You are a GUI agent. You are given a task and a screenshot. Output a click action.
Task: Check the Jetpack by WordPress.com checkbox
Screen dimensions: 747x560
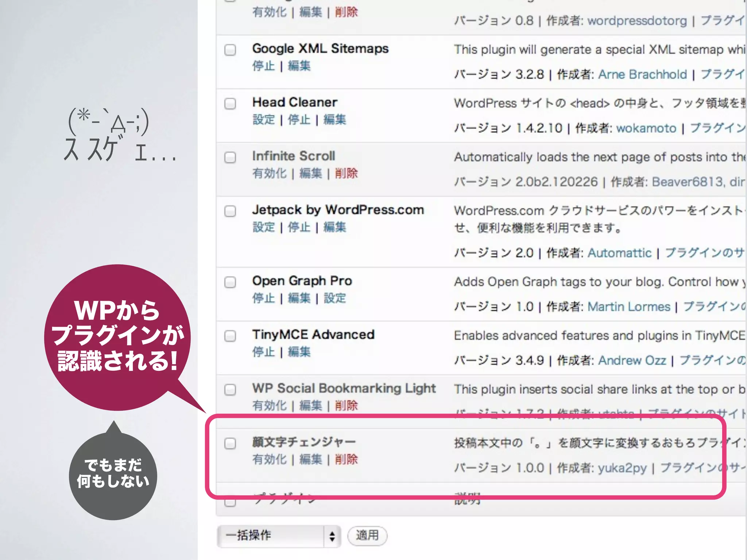click(x=230, y=211)
